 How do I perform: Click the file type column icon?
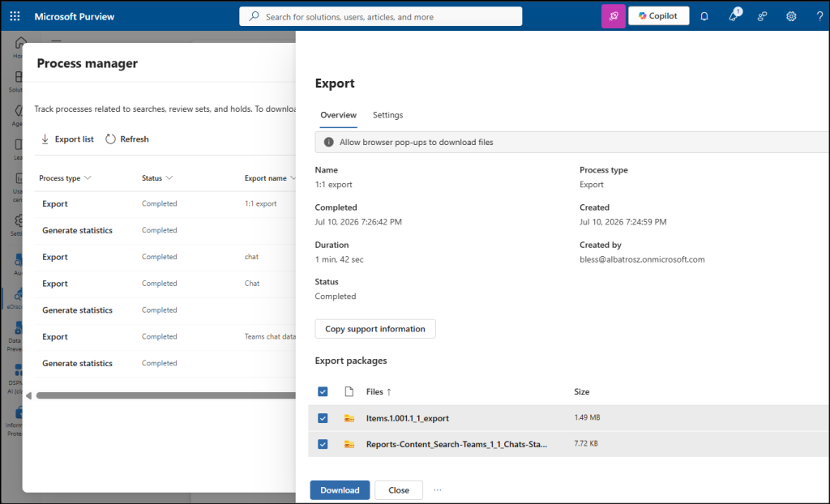coord(349,391)
